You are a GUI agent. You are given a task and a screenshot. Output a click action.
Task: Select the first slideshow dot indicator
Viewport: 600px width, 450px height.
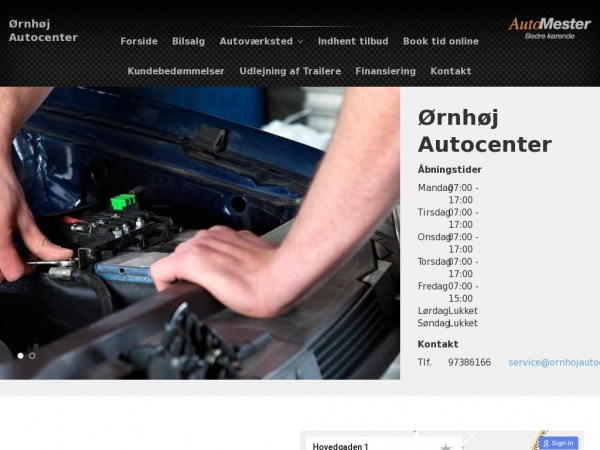pyautogui.click(x=20, y=355)
